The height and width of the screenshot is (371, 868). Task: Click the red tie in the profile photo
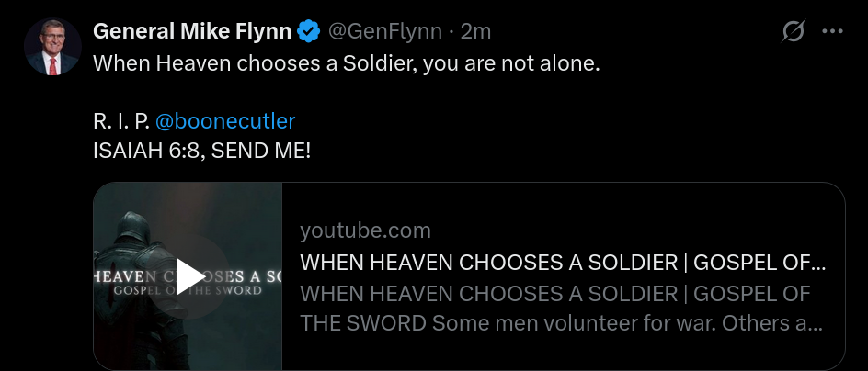tap(52, 64)
